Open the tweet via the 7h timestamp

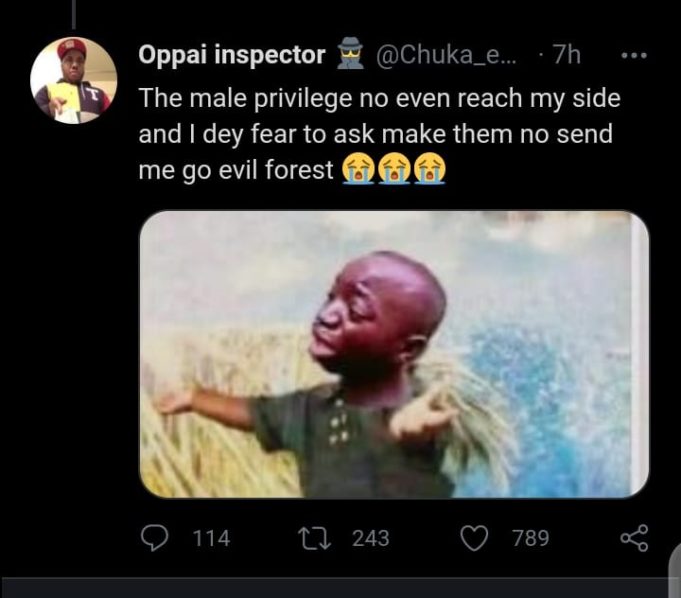565,55
